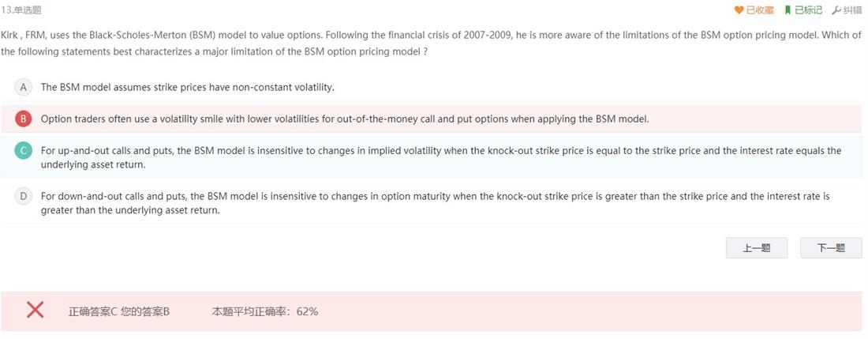The width and height of the screenshot is (868, 339).
Task: Click the green bookmark marked icon
Action: point(788,10)
